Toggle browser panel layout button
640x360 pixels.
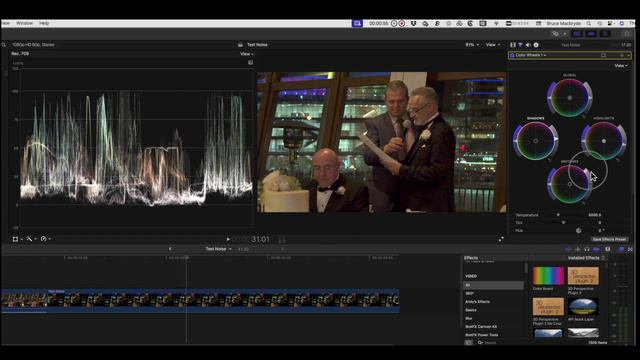tap(577, 34)
